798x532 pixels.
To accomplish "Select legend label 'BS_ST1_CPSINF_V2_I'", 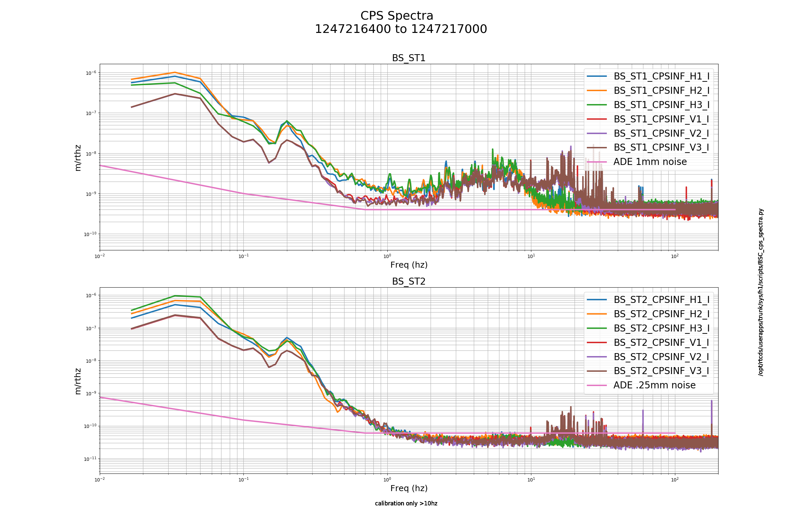I will pos(661,133).
